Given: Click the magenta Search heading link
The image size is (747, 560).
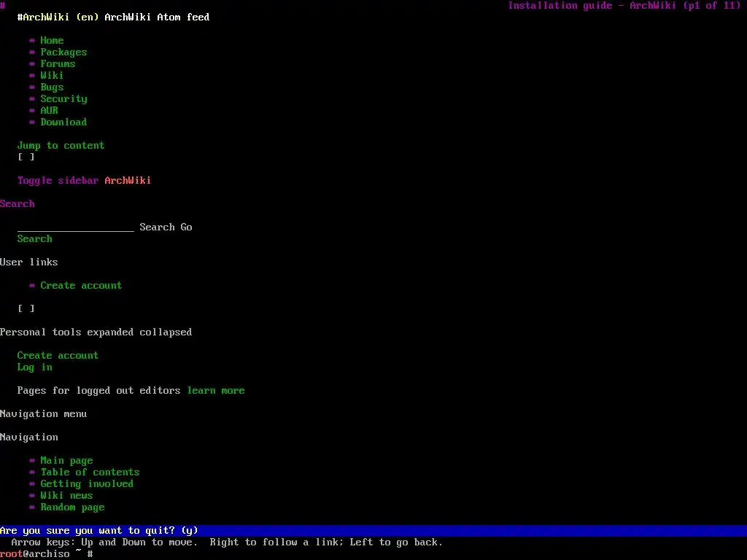Looking at the screenshot, I should tap(18, 204).
